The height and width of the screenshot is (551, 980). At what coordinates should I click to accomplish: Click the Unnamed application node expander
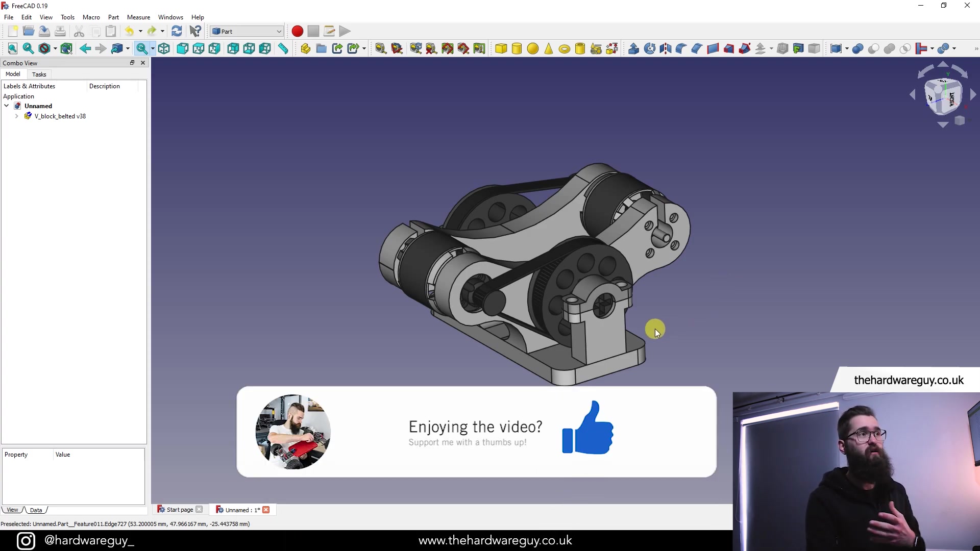click(6, 106)
